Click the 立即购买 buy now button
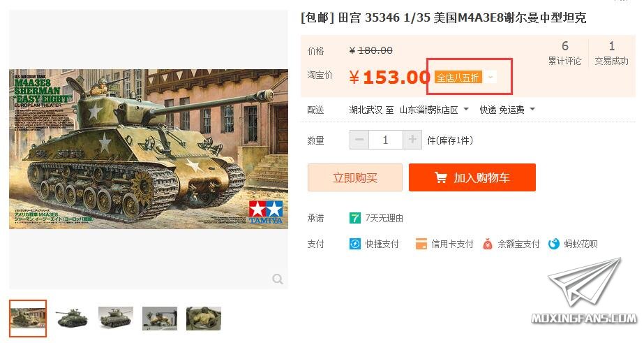The width and height of the screenshot is (644, 343). 355,177
